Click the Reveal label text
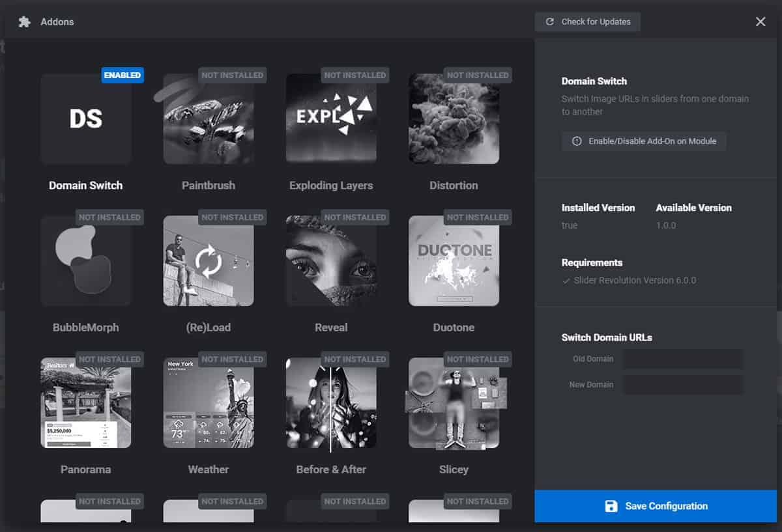Screen dimensions: 782x532 point(331,328)
